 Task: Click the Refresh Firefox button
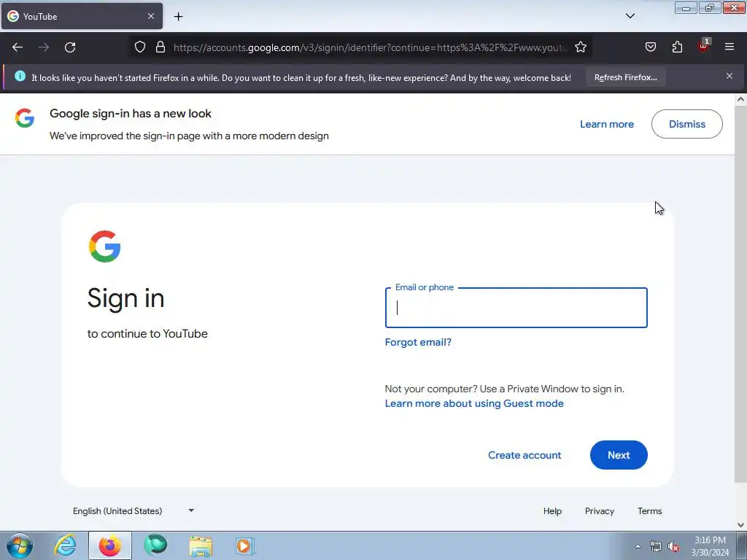625,77
